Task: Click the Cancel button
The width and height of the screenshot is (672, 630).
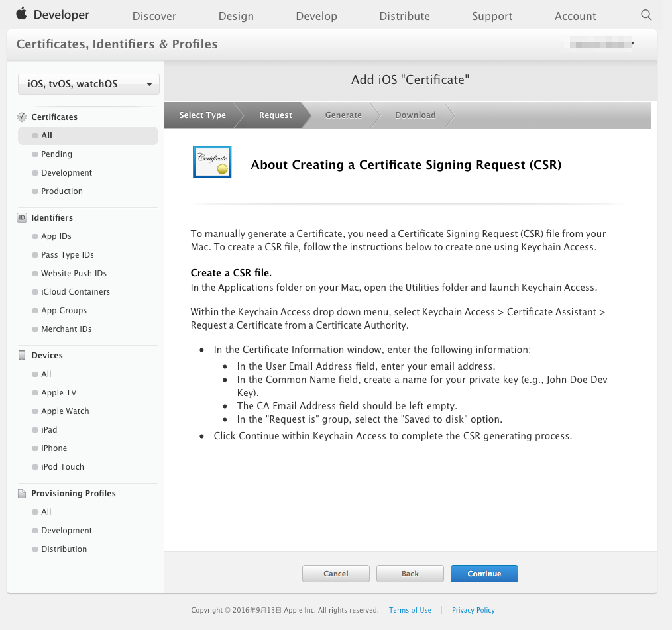Action: pos(336,574)
